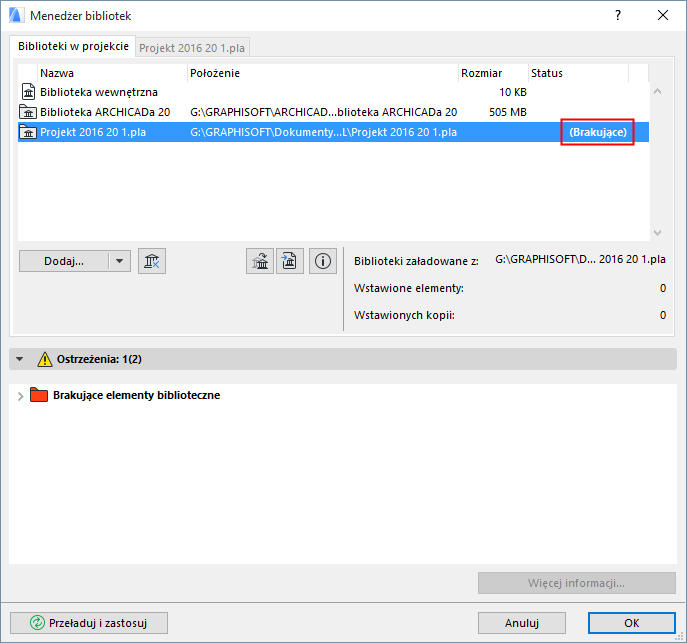Select Projekt 2016 20 1.pla in library list
The image size is (687, 643).
(333, 132)
